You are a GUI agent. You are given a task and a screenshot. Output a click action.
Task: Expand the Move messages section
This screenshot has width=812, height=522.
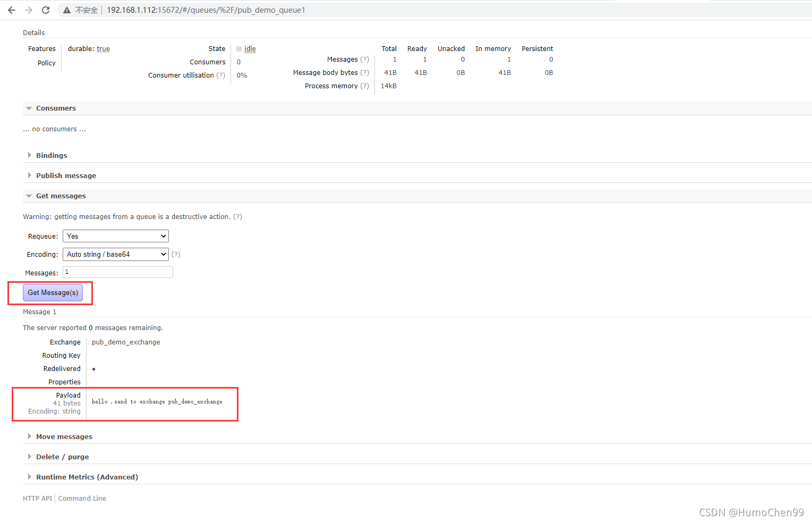pos(64,437)
